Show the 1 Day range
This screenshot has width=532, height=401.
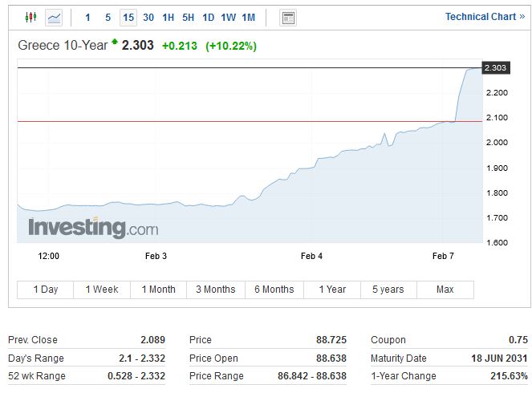point(46,290)
